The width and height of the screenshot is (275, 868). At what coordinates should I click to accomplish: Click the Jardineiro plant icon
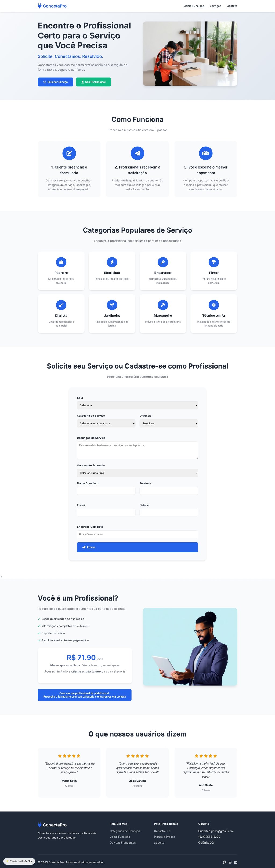[112, 305]
